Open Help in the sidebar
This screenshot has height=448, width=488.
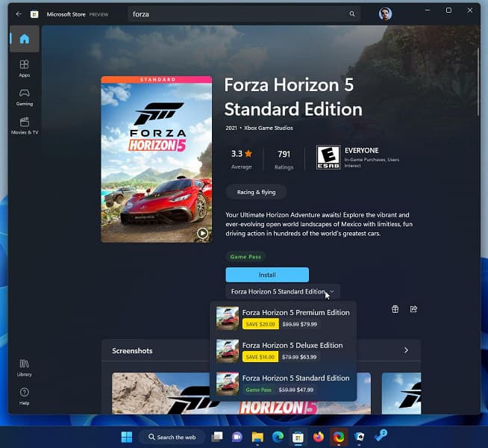[x=25, y=396]
